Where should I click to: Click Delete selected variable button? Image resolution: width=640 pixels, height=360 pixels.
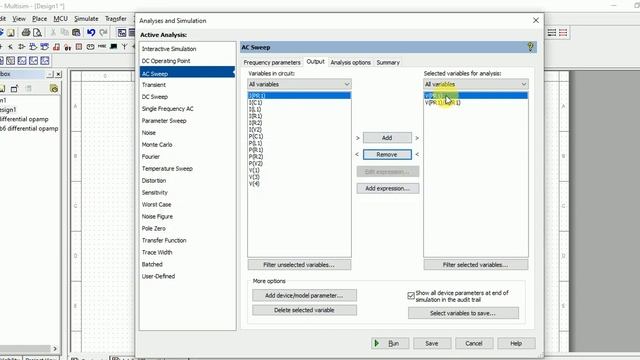304,310
